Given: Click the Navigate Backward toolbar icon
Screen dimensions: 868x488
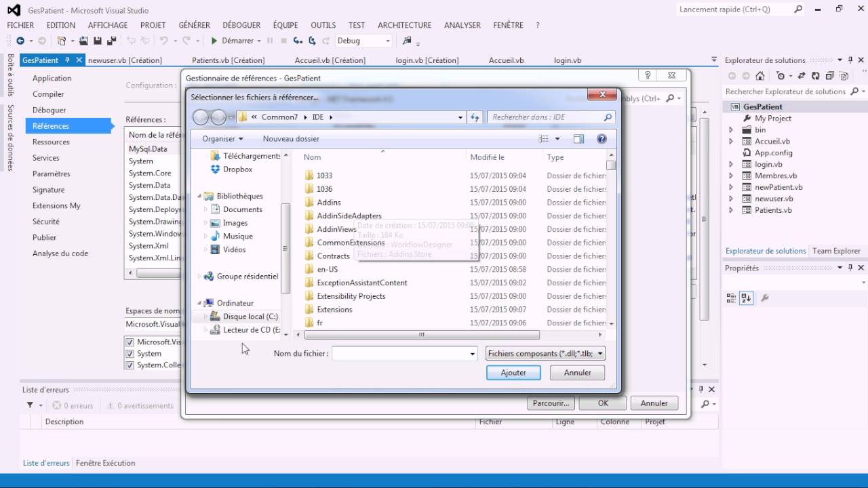Looking at the screenshot, I should 20,41.
